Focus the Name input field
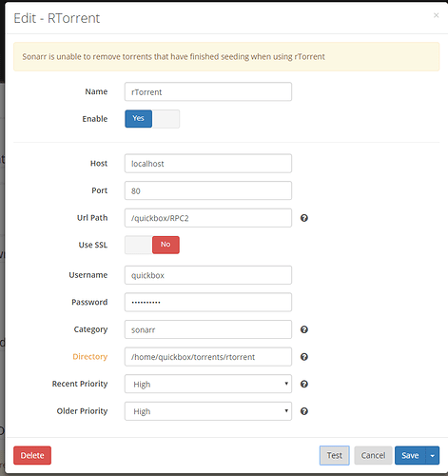This screenshot has height=476, width=448. pyautogui.click(x=208, y=91)
